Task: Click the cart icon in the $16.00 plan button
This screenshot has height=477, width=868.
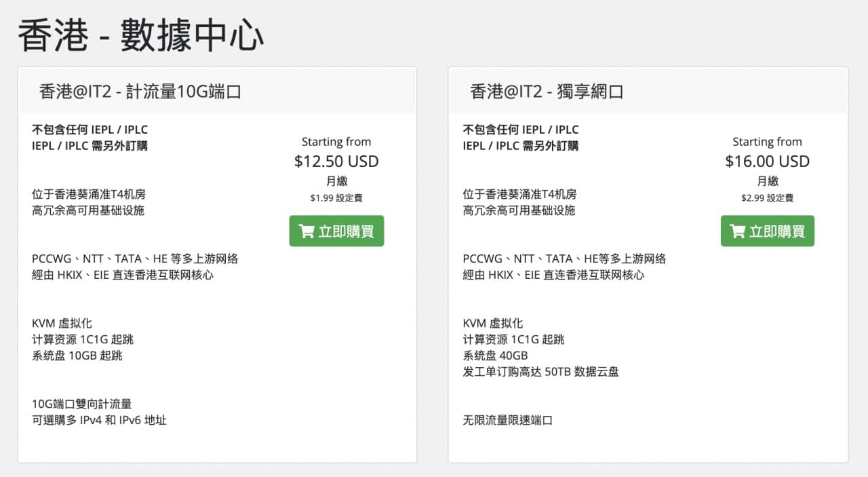Action: 737,231
